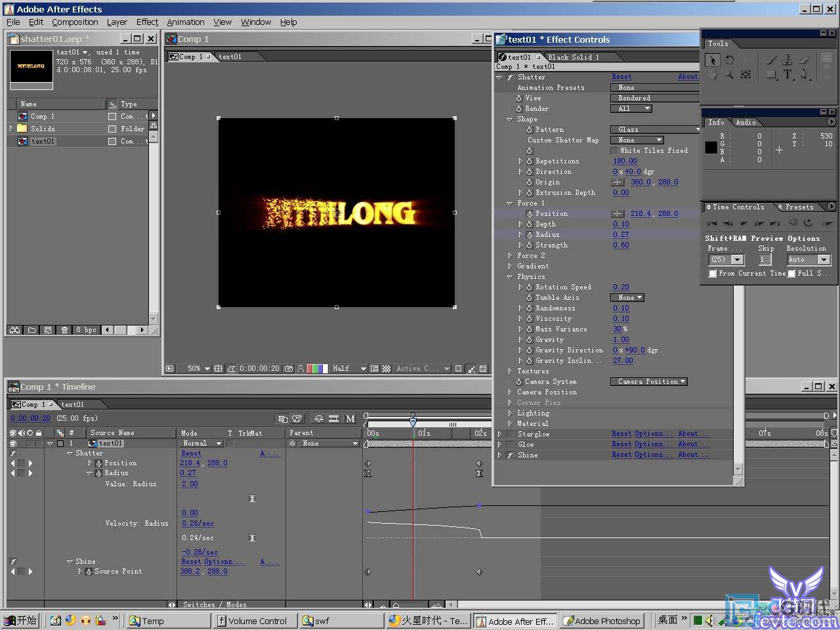Create a new folder in Project panel
This screenshot has width=840, height=630.
[x=31, y=330]
